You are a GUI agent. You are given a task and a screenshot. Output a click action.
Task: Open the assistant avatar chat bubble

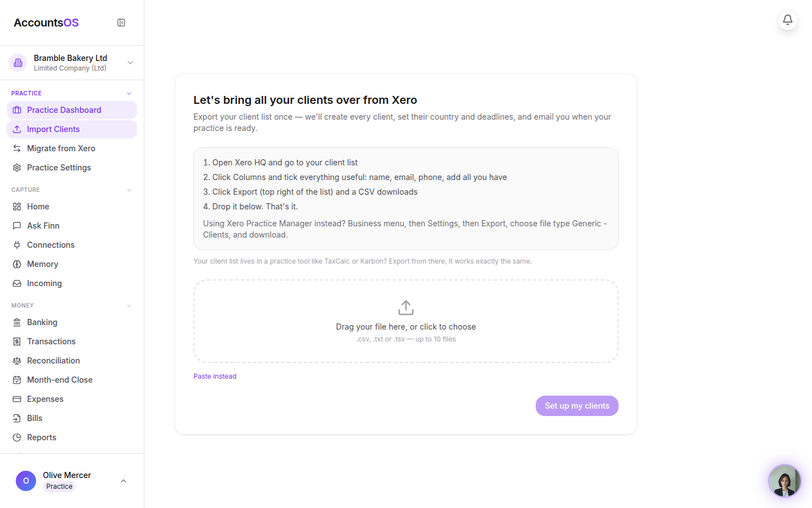(x=784, y=481)
